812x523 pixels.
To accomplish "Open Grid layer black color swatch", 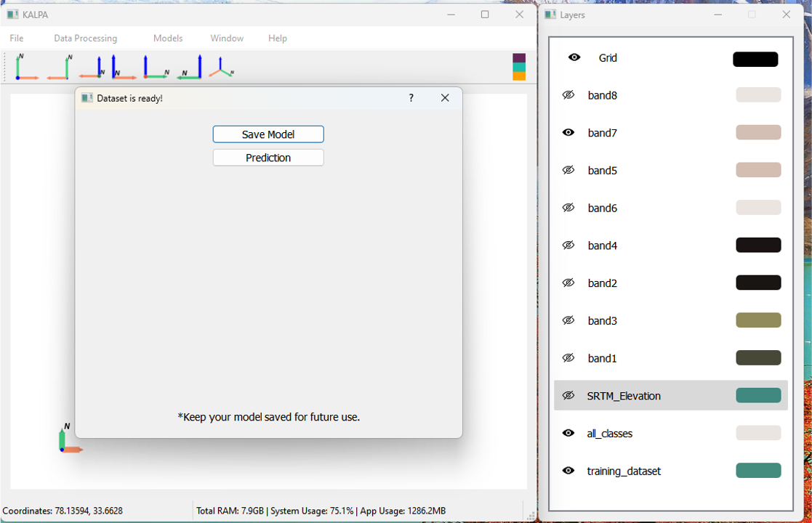I will pos(755,59).
